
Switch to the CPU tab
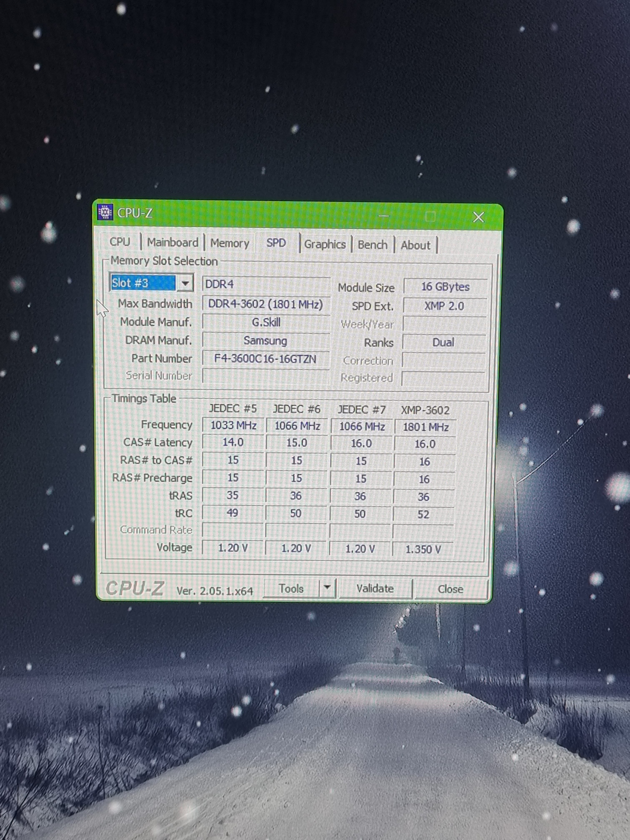coord(120,242)
